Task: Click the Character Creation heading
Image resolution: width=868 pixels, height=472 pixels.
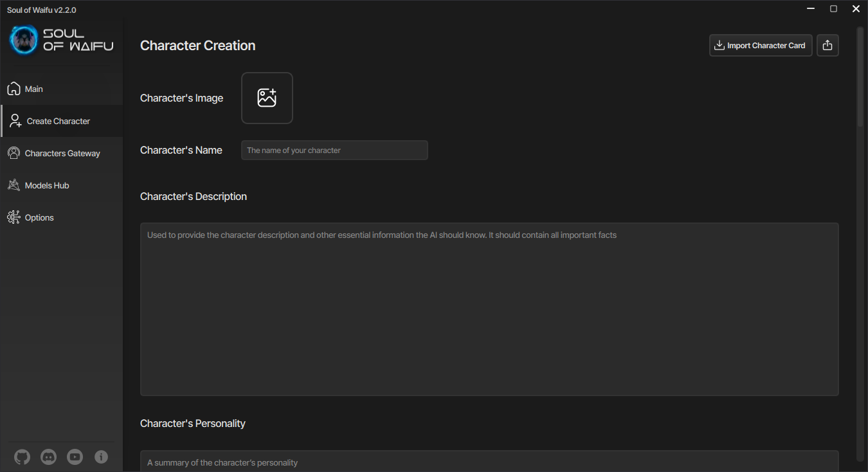Action: click(198, 46)
